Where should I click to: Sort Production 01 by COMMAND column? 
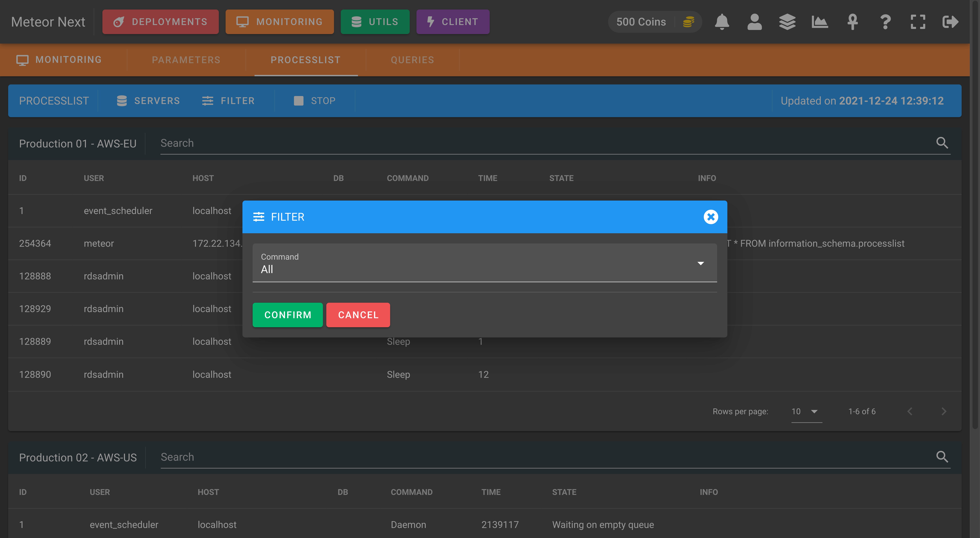tap(407, 178)
